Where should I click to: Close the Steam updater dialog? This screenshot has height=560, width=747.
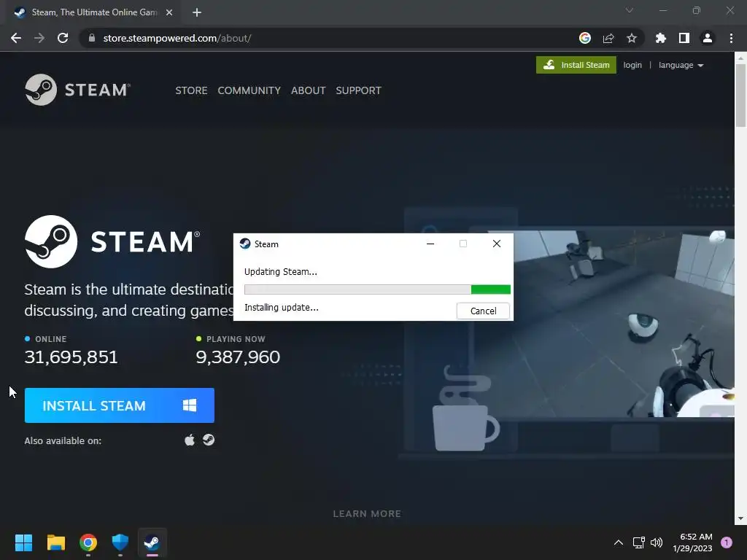tap(496, 244)
